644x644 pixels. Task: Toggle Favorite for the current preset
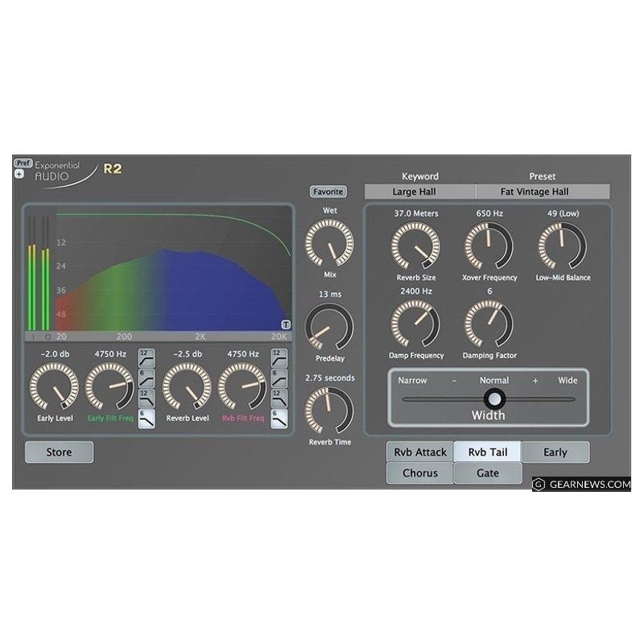[x=328, y=191]
